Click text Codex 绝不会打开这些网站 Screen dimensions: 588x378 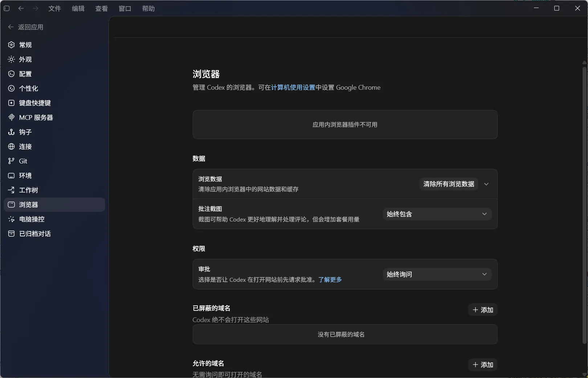[x=231, y=320]
